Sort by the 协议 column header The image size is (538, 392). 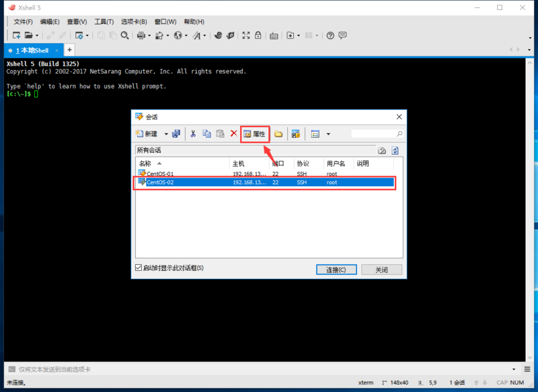pos(309,163)
